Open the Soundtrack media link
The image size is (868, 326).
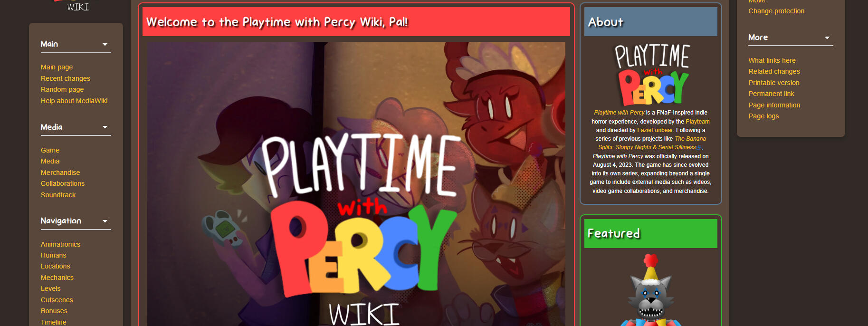(x=58, y=195)
